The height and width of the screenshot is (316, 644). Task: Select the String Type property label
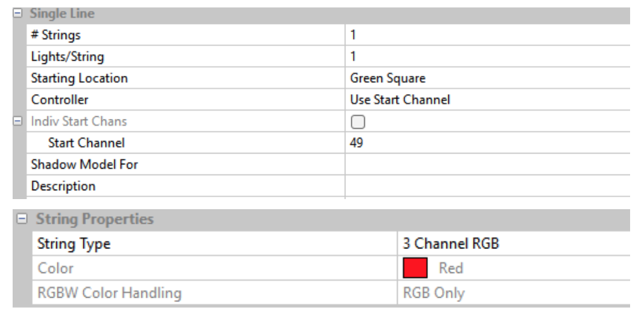coord(75,244)
